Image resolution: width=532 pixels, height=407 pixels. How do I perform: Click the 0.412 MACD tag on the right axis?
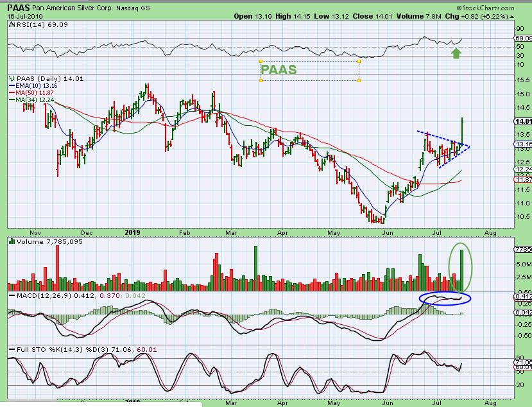point(523,297)
